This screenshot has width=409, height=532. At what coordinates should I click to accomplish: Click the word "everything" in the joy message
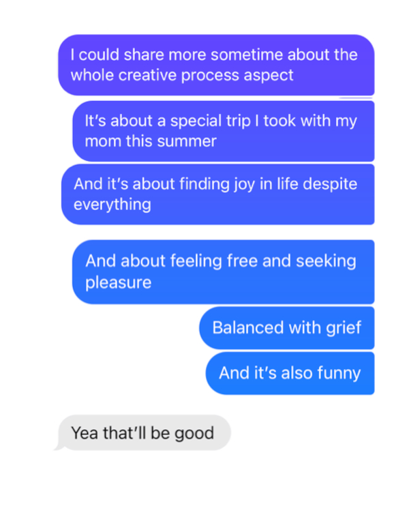click(x=112, y=205)
